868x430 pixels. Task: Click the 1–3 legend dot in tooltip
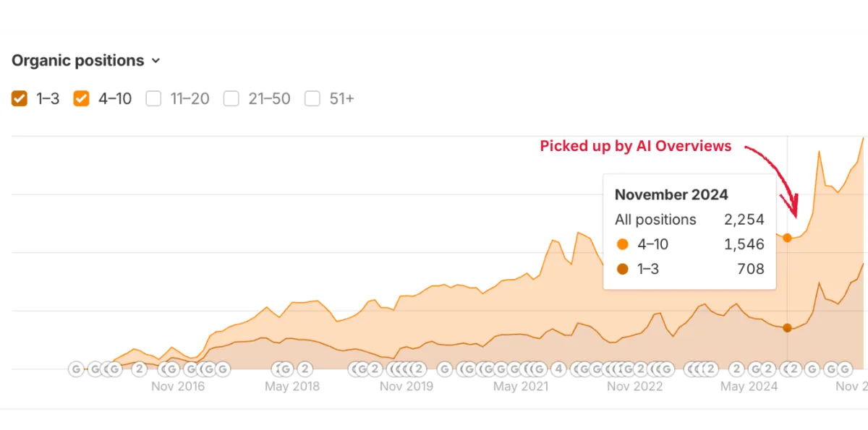pyautogui.click(x=623, y=269)
